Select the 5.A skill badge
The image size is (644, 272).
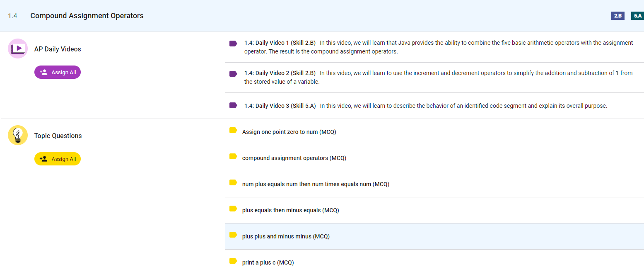pyautogui.click(x=637, y=16)
